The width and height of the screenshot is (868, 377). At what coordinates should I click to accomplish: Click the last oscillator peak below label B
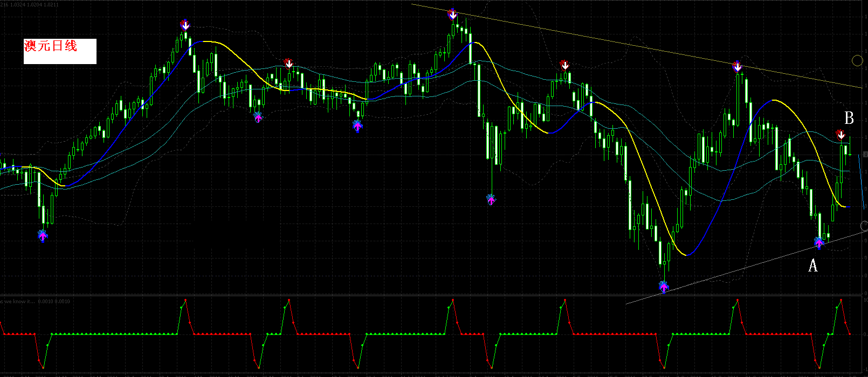[x=841, y=299]
